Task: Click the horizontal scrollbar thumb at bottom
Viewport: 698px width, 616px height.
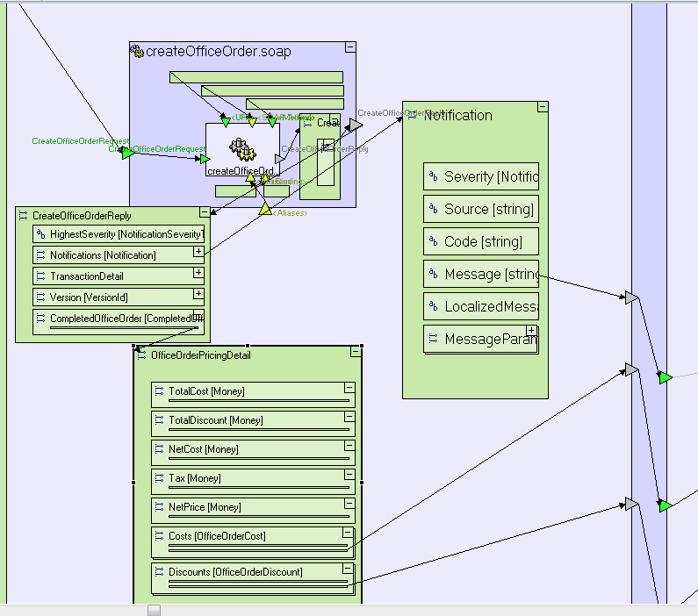Action: click(x=154, y=610)
